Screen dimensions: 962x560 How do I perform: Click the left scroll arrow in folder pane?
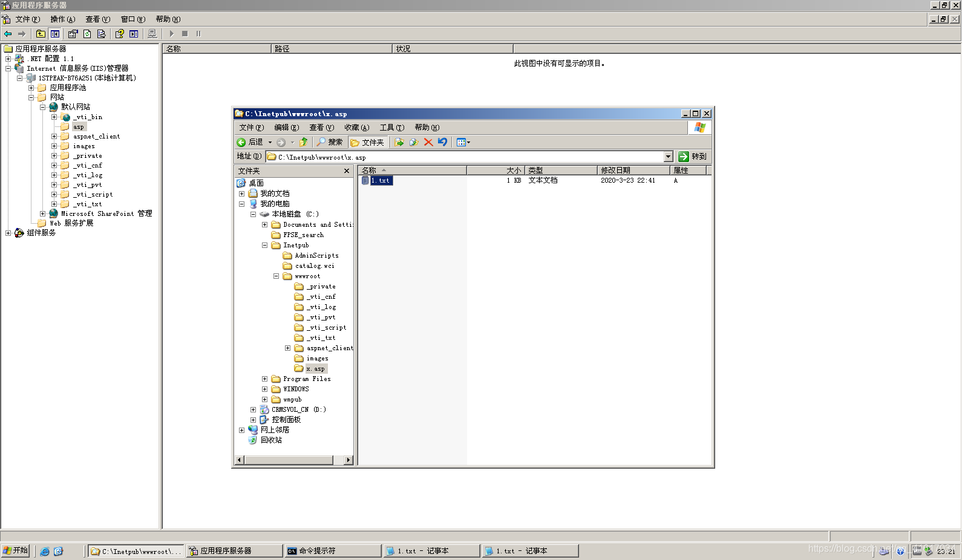pyautogui.click(x=239, y=460)
